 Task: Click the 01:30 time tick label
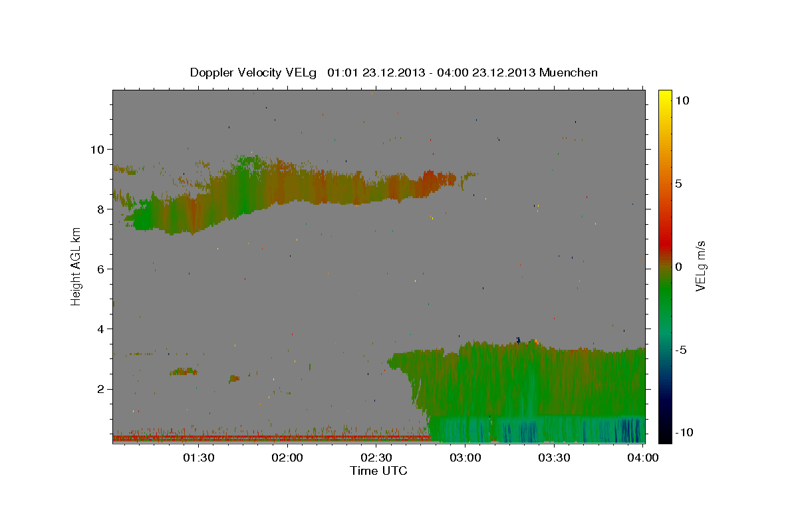click(199, 458)
